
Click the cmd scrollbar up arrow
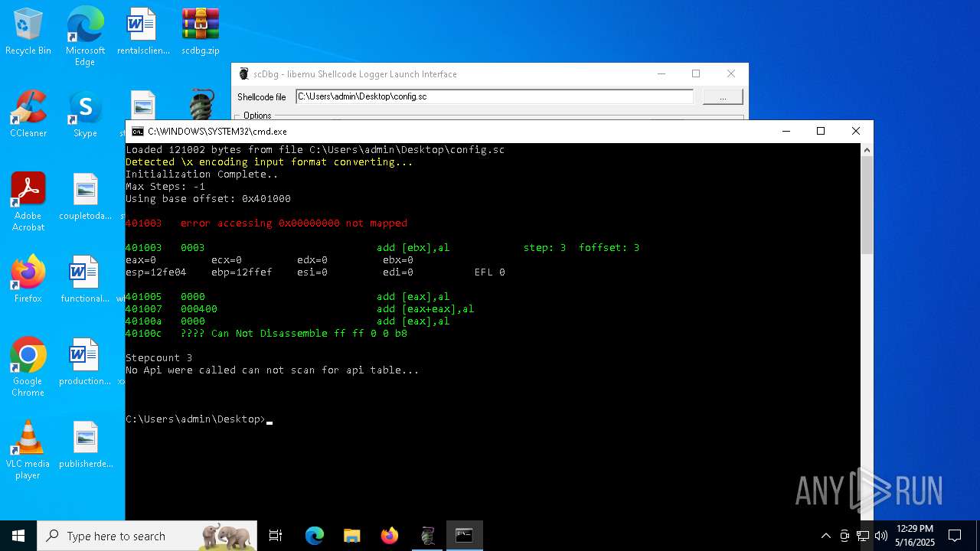[867, 150]
